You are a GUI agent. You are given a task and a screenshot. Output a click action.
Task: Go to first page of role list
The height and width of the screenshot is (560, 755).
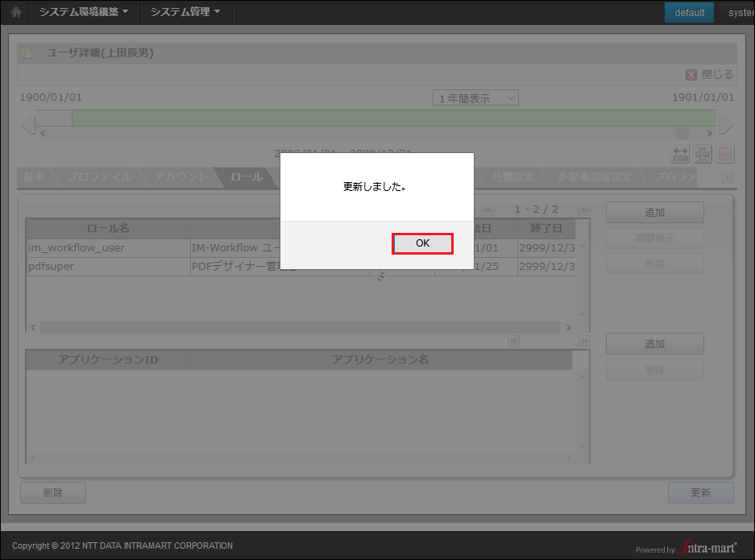click(487, 209)
